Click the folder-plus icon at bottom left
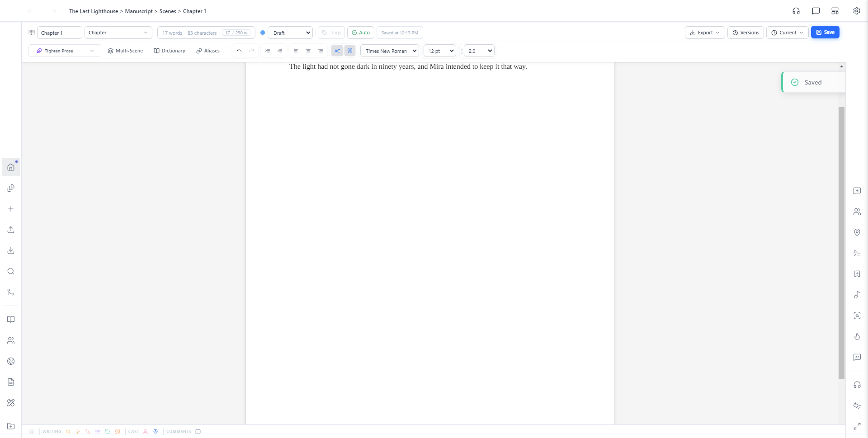The width and height of the screenshot is (868, 438). [x=11, y=426]
